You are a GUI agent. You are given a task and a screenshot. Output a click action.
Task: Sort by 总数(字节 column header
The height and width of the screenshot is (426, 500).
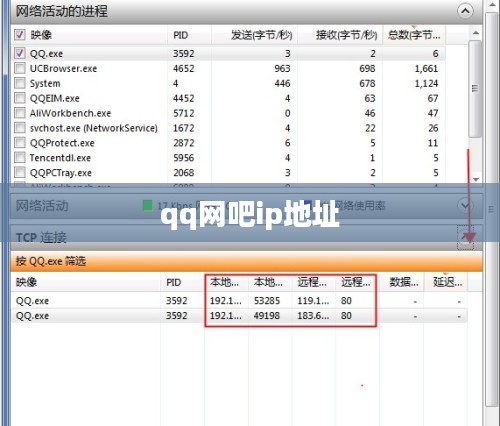coord(414,35)
